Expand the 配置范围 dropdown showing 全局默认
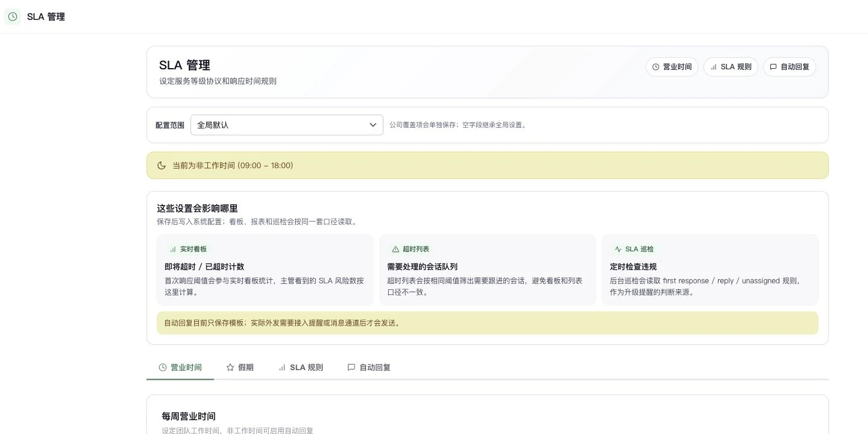Screen dimensions: 868x434 (287, 125)
